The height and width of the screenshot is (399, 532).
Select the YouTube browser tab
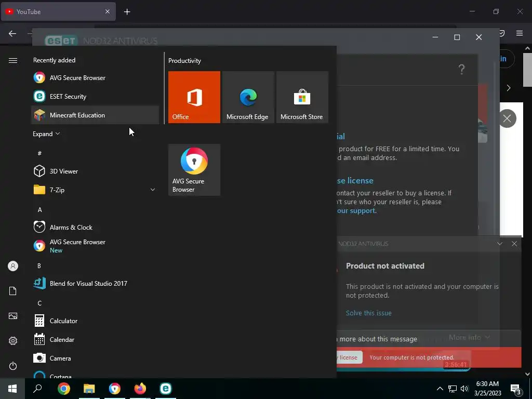coord(58,11)
